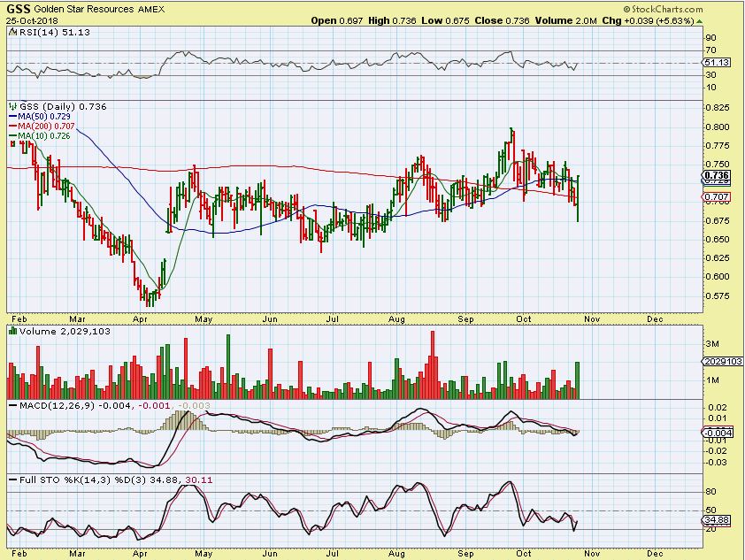Image resolution: width=745 pixels, height=560 pixels.
Task: Click the black line marker before Full STO
Action: tap(12, 480)
